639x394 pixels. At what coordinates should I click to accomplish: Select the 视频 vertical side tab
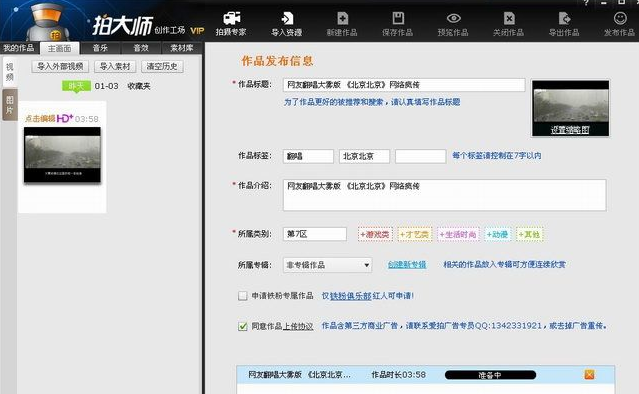(9, 72)
